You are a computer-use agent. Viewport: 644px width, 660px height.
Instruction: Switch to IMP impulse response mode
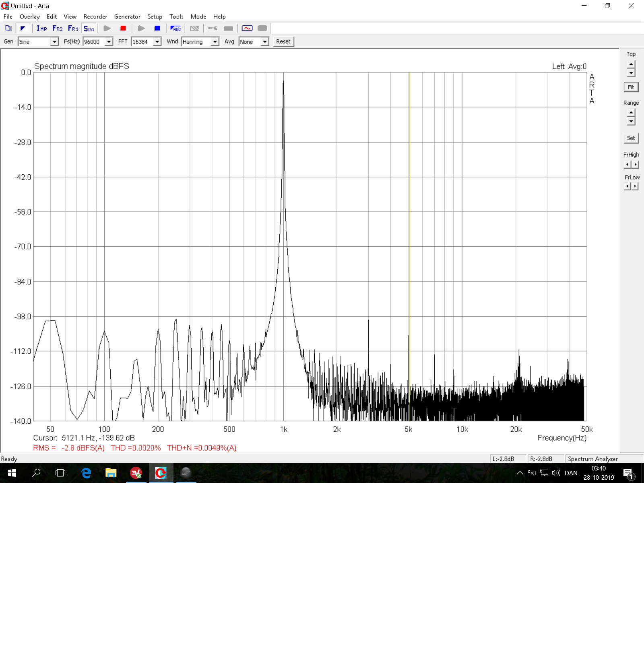click(x=42, y=28)
